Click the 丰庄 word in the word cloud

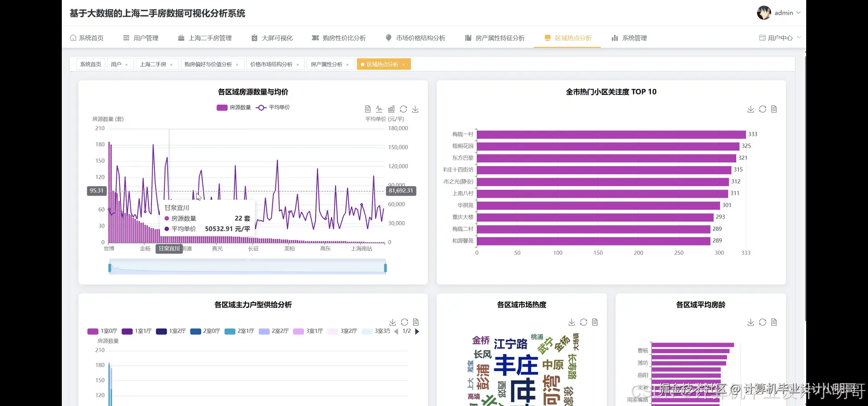pos(516,366)
